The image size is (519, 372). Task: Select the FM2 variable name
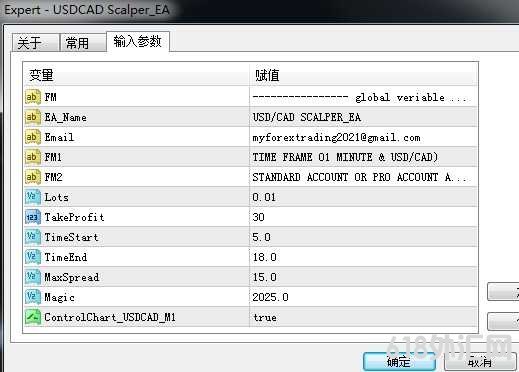tap(54, 177)
